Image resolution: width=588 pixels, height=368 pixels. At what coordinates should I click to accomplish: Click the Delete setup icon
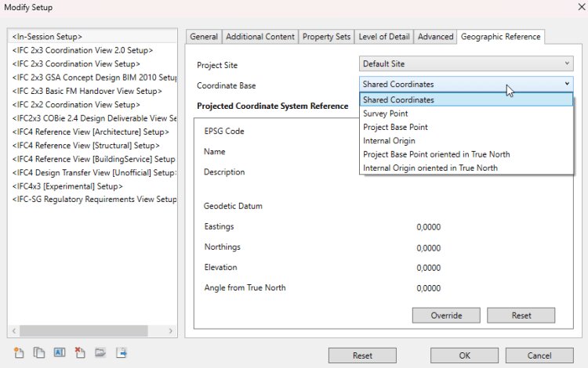[x=80, y=353]
